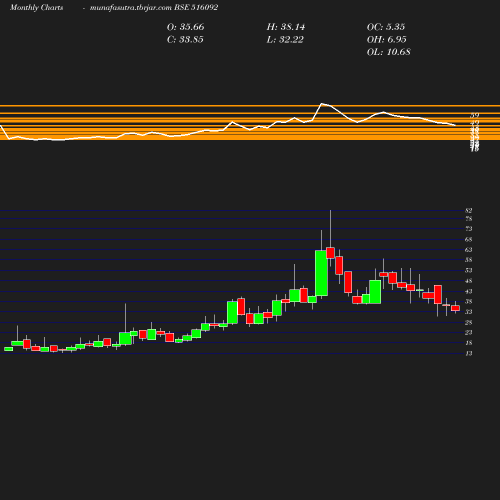
Task: Select the high value "H: 38.14"
Action: pos(286,27)
